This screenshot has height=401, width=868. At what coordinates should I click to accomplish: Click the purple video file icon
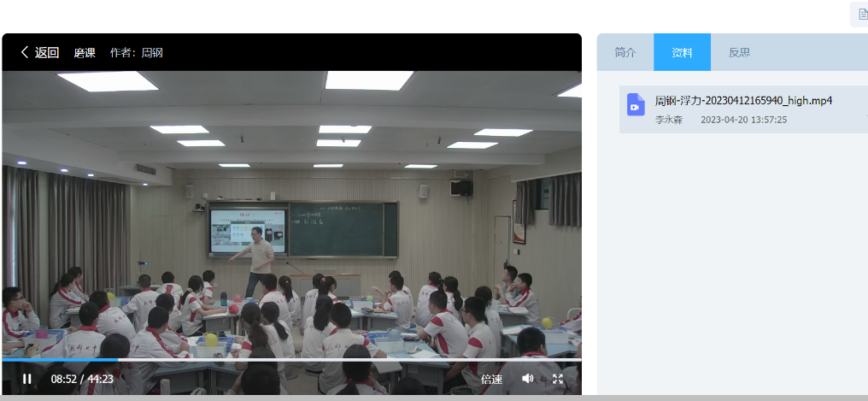tap(636, 104)
